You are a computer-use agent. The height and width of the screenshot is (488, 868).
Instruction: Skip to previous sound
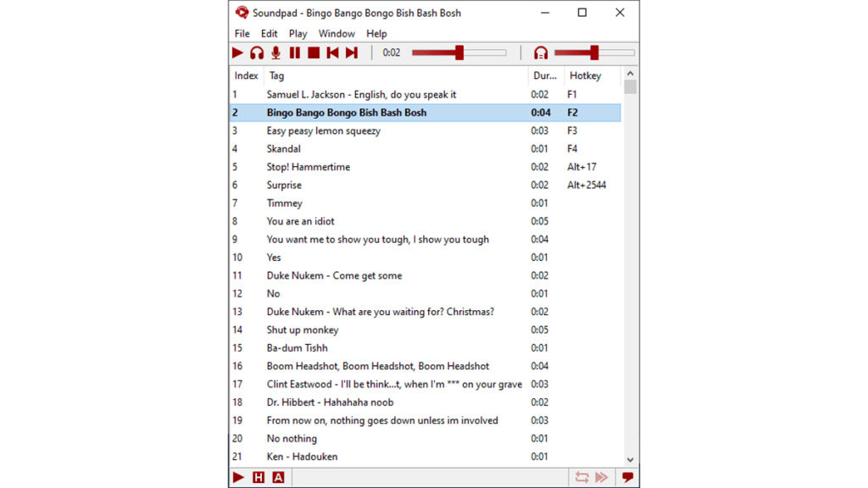332,53
